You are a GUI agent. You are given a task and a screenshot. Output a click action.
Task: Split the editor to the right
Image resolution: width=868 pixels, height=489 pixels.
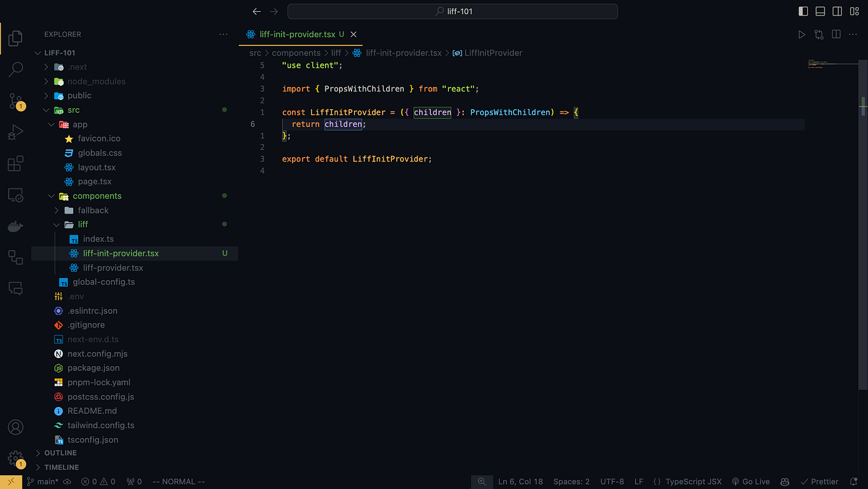pos(836,35)
